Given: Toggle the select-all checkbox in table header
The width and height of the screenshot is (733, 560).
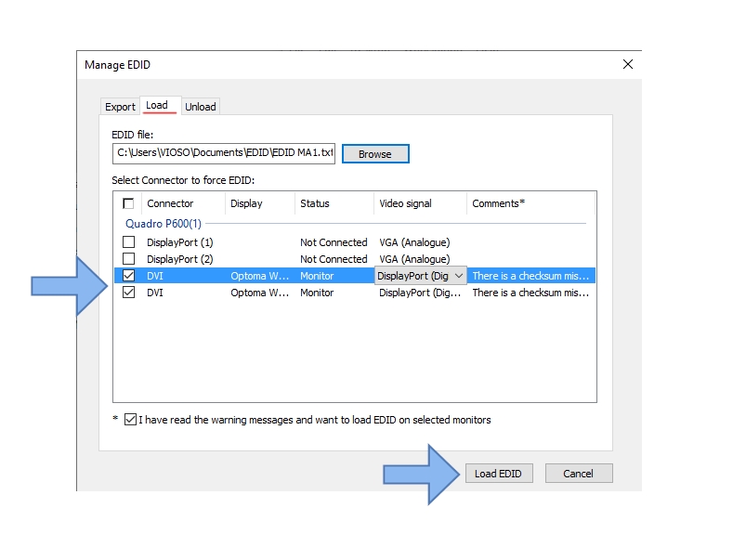Looking at the screenshot, I should click(128, 203).
